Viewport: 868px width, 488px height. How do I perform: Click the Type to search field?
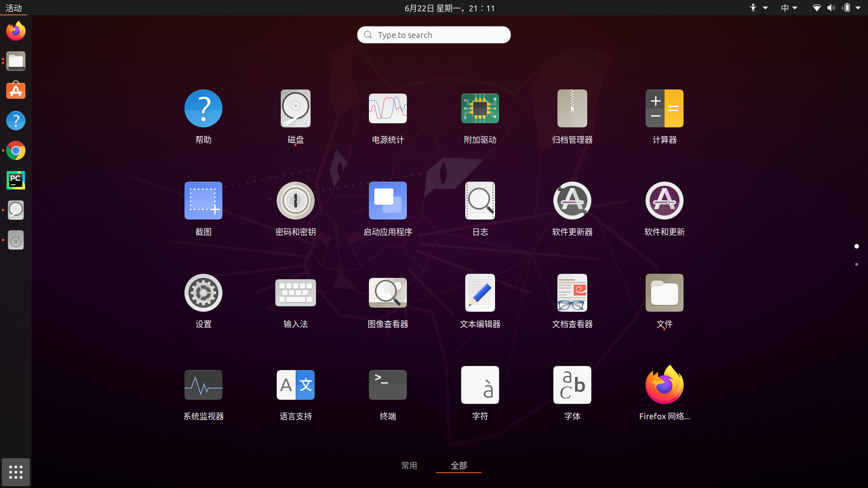tap(433, 35)
